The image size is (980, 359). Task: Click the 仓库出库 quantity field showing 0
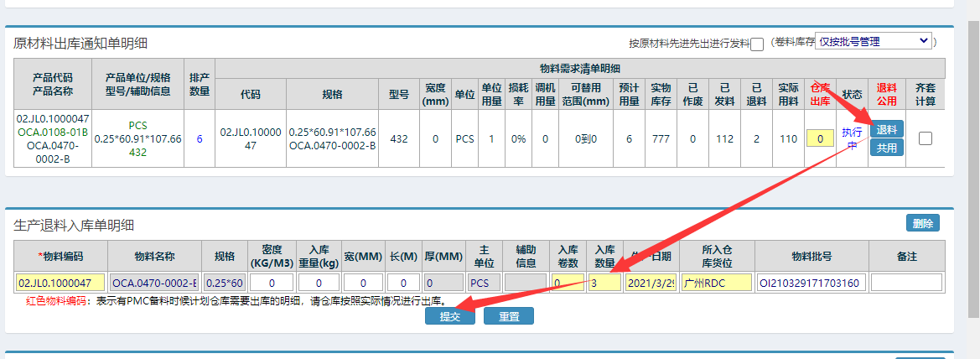(x=820, y=138)
